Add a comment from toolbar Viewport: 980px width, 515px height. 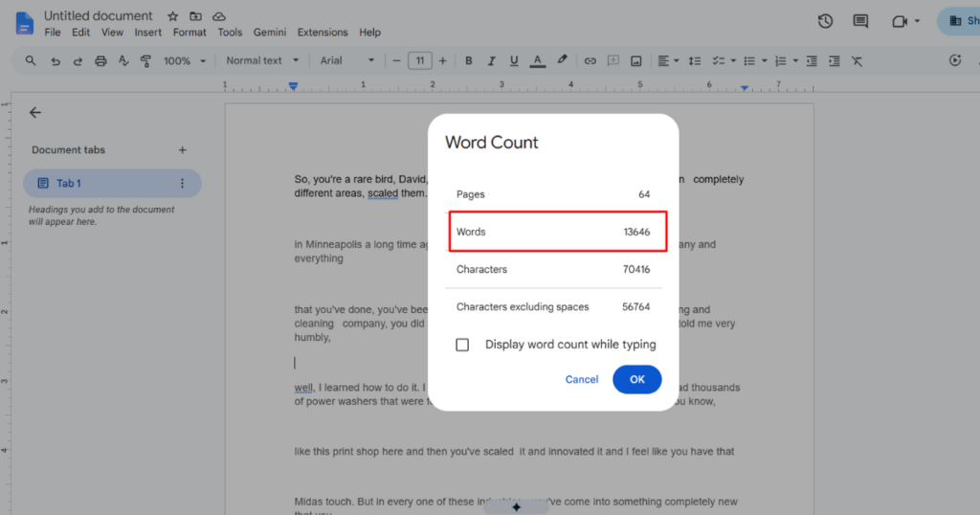613,60
